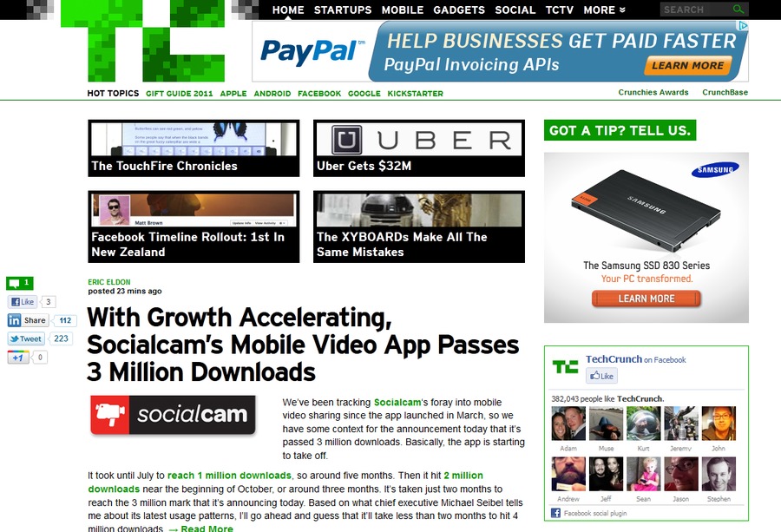Open the KICKSTARTER hot topic link
Image resolution: width=781 pixels, height=532 pixels.
click(416, 94)
